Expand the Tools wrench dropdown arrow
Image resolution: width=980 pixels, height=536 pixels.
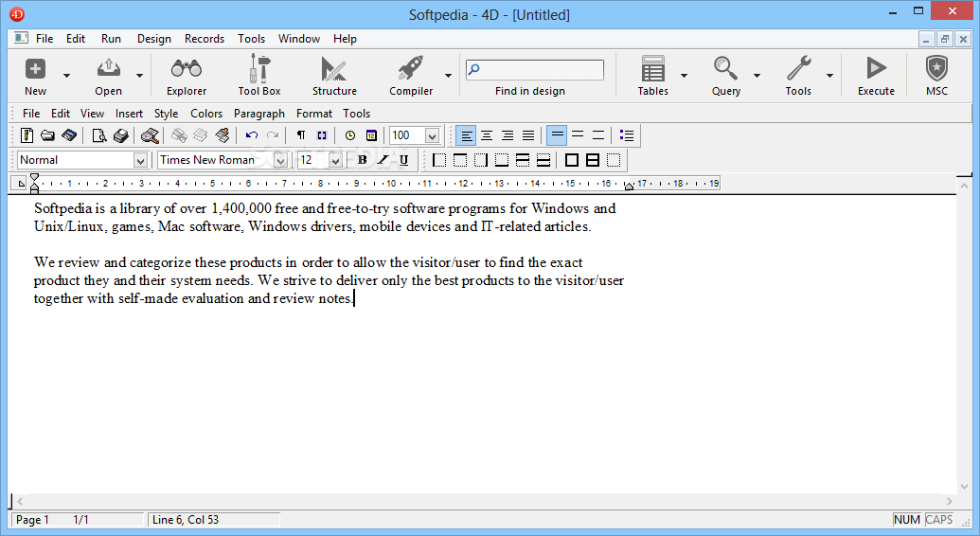point(830,76)
